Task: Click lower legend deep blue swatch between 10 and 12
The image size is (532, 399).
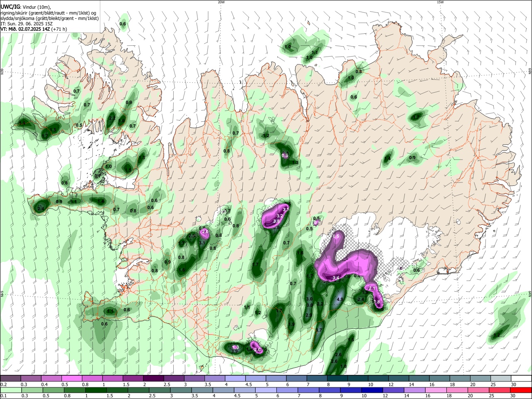Action: (372, 390)
